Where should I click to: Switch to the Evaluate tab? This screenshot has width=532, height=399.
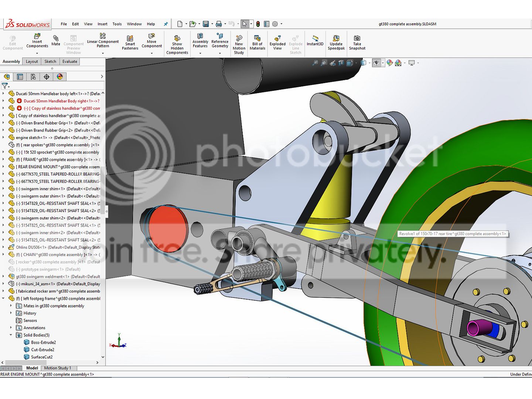pyautogui.click(x=70, y=62)
